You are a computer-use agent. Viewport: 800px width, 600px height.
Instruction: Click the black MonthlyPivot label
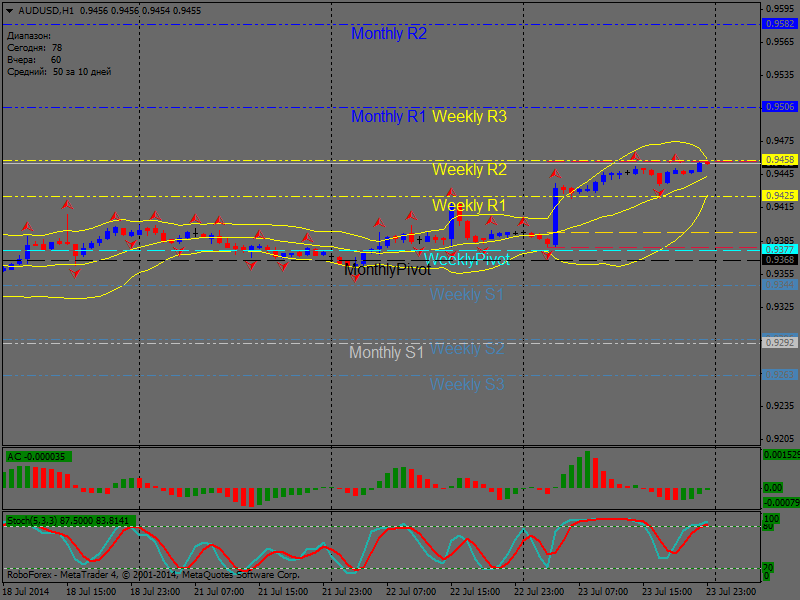(x=387, y=270)
